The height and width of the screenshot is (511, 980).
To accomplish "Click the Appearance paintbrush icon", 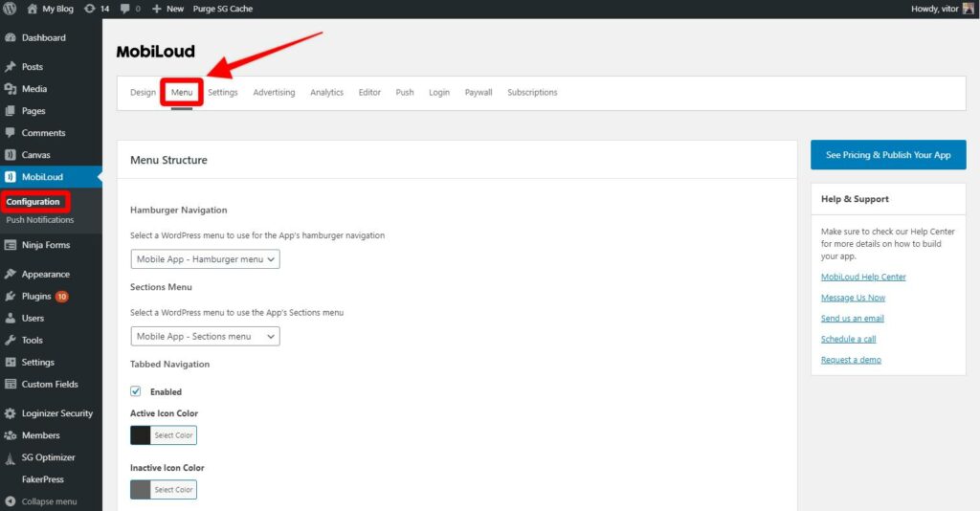I will pyautogui.click(x=10, y=275).
